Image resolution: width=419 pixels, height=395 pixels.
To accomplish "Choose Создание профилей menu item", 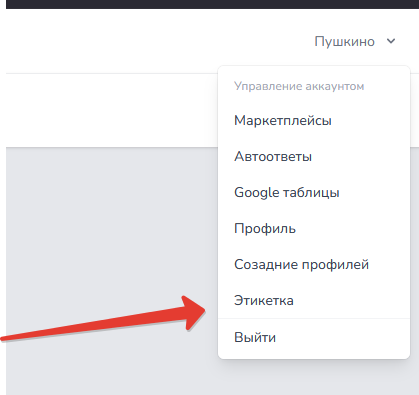I will coord(314,265).
